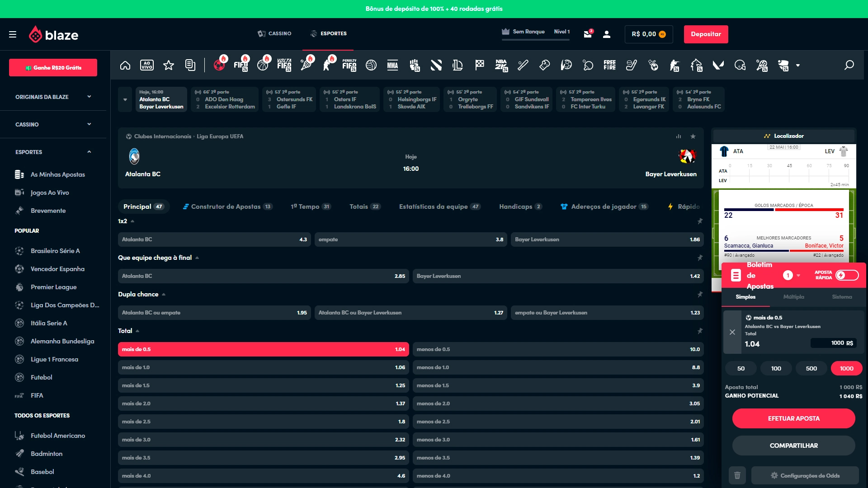The image size is (868, 488).
Task: Expand the Handicaps dropdown section
Action: click(x=515, y=206)
